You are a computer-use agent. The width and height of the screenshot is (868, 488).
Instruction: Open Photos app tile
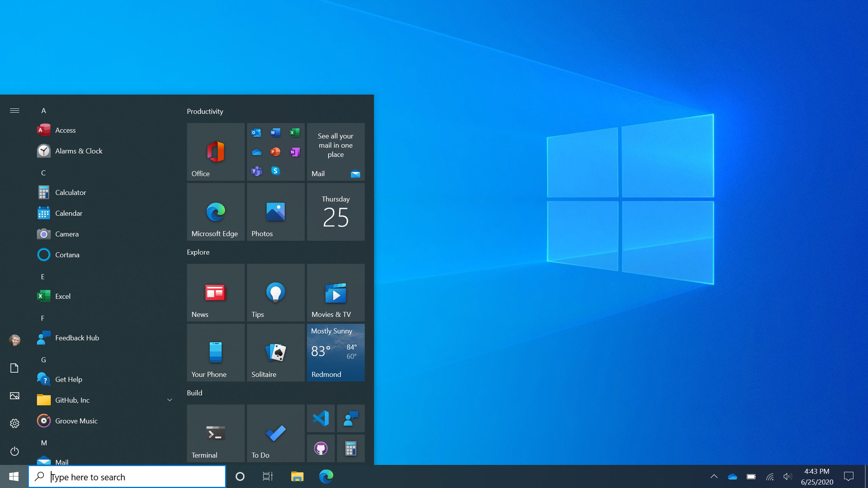click(x=275, y=212)
